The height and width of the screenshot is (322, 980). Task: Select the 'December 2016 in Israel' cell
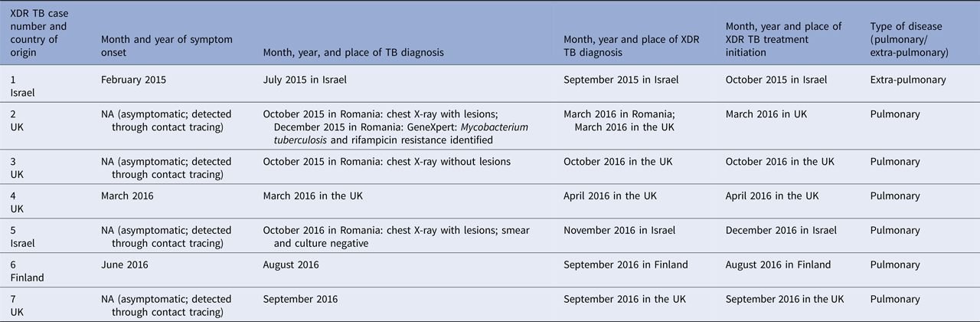[781, 230]
